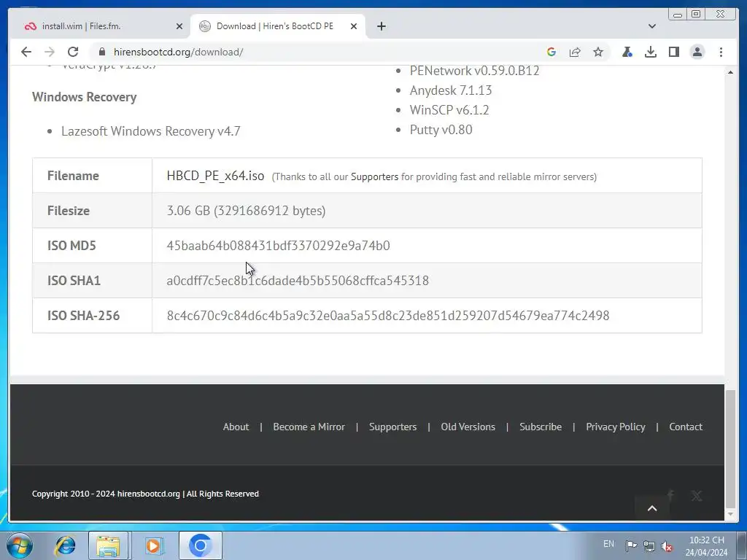Image resolution: width=747 pixels, height=560 pixels.
Task: Open the Become a Mirror footer link
Action: 309,427
